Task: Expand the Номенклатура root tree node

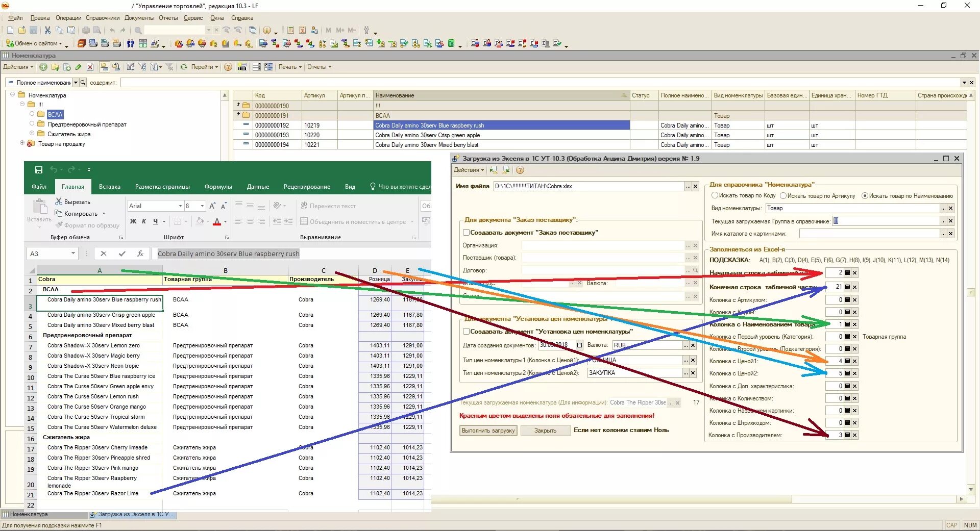Action: 13,95
